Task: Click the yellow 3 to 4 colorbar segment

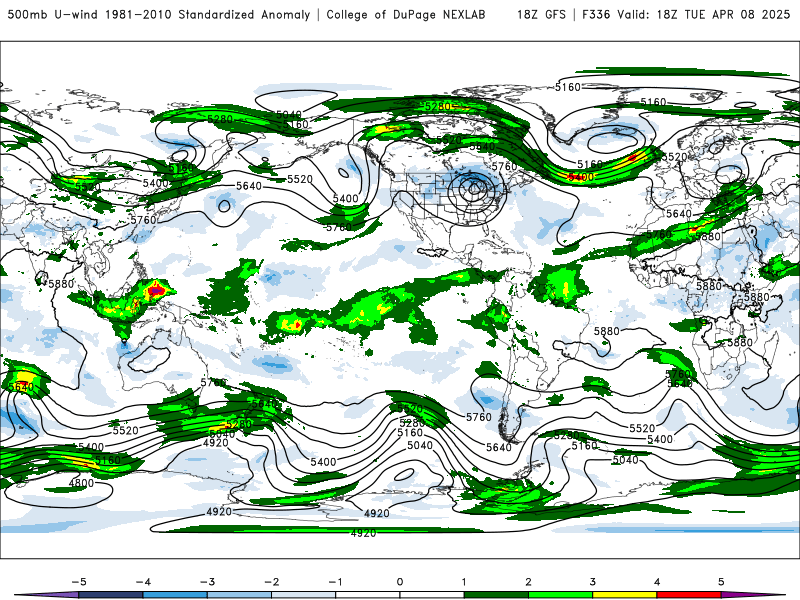Action: [624, 595]
